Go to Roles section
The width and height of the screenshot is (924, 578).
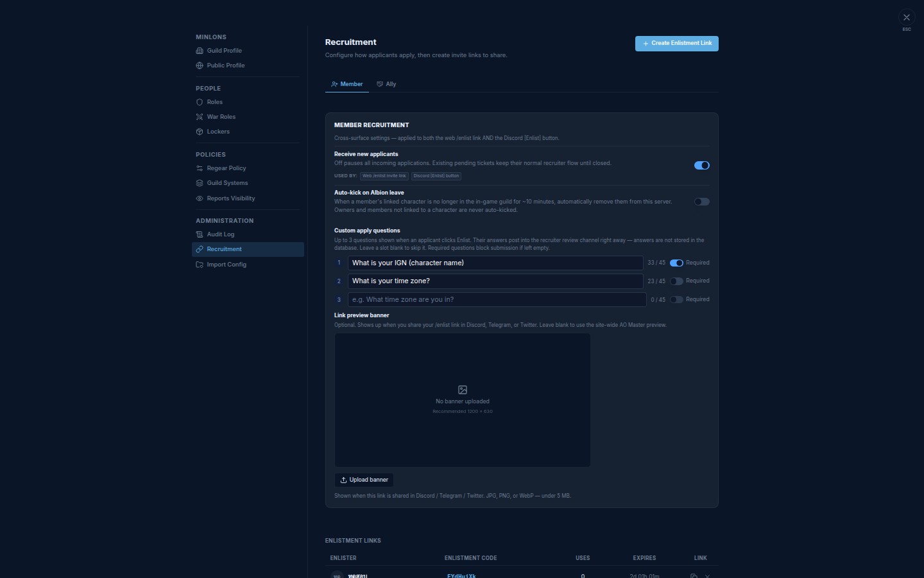(x=248, y=102)
